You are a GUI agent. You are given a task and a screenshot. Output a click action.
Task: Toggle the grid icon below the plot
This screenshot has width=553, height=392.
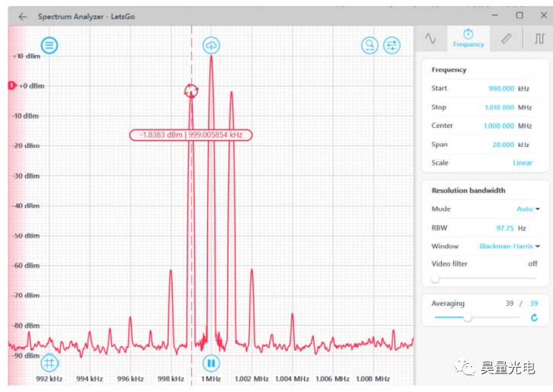[50, 363]
